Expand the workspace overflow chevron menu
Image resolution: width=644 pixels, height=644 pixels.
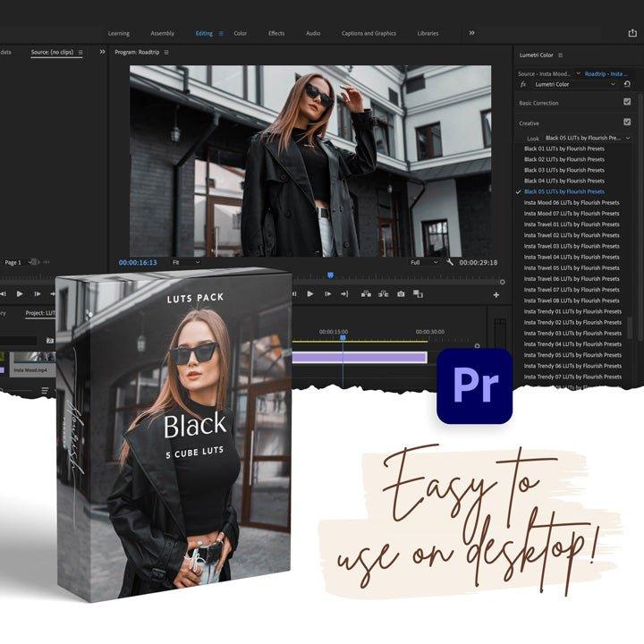(471, 33)
